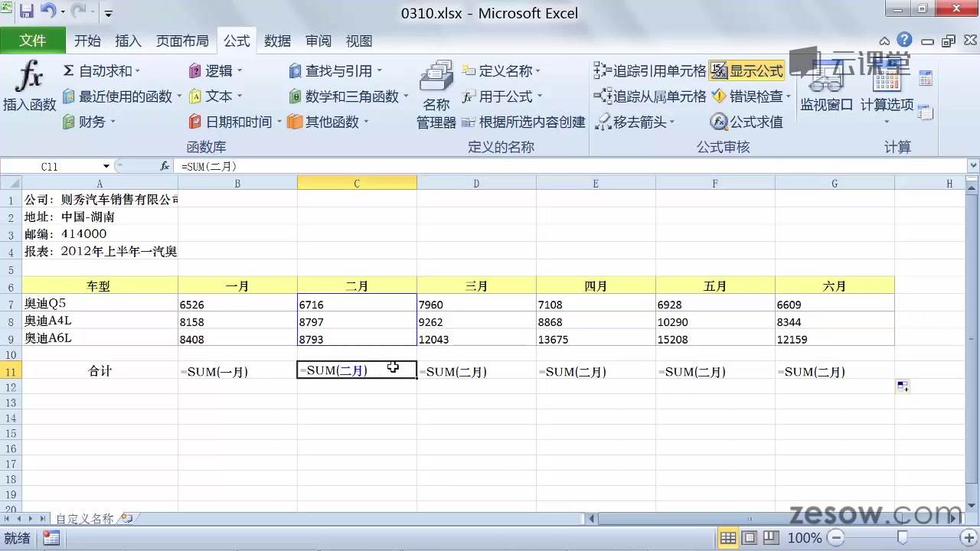Click the formula bar showing =SUM(二月)
Viewport: 980px width, 551px height.
(570, 166)
